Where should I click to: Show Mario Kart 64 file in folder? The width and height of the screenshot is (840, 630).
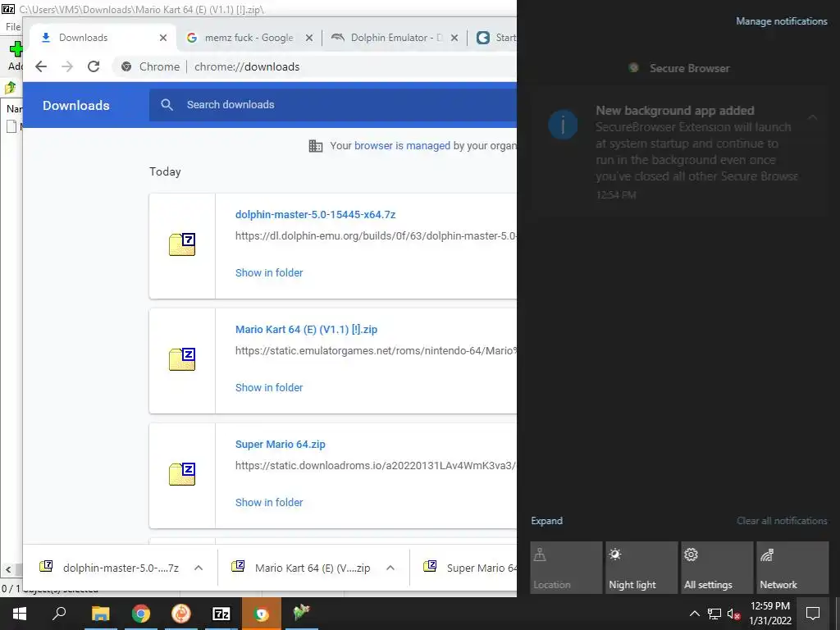(269, 387)
